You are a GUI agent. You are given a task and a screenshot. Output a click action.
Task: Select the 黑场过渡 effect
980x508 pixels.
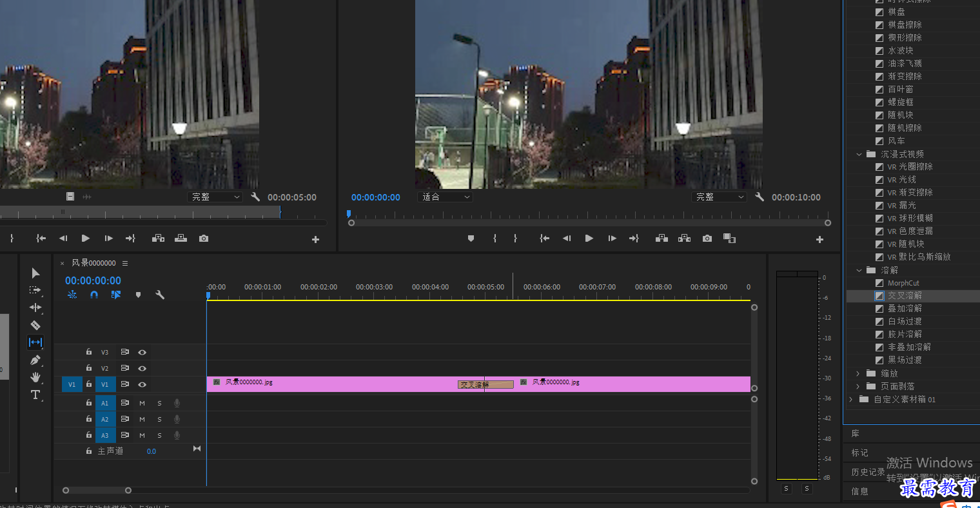point(905,360)
